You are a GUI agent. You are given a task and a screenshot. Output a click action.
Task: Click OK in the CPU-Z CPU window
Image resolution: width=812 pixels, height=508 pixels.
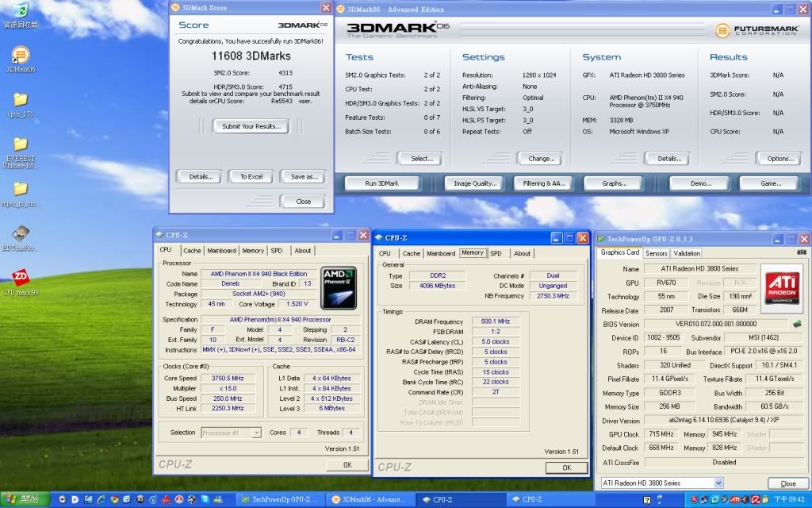click(347, 465)
